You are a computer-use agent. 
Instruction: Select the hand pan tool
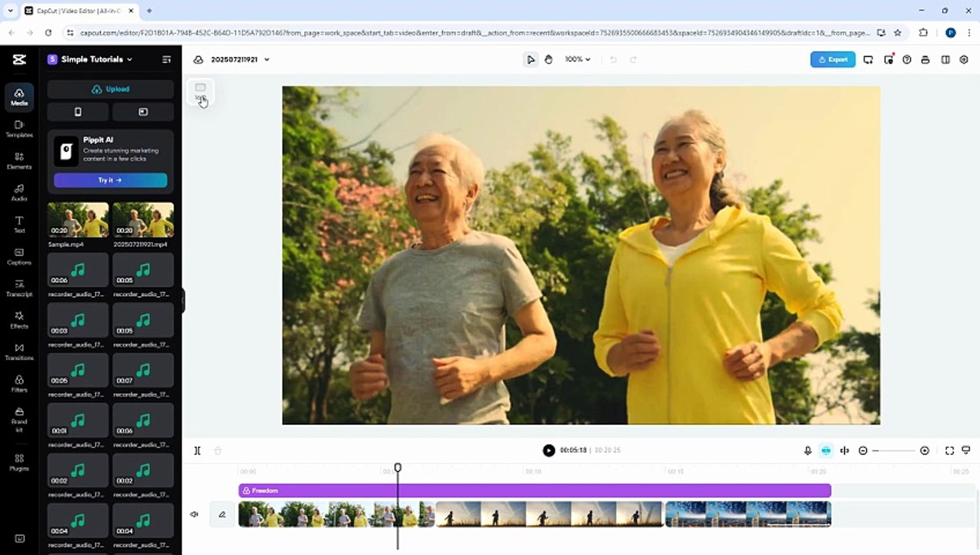549,59
